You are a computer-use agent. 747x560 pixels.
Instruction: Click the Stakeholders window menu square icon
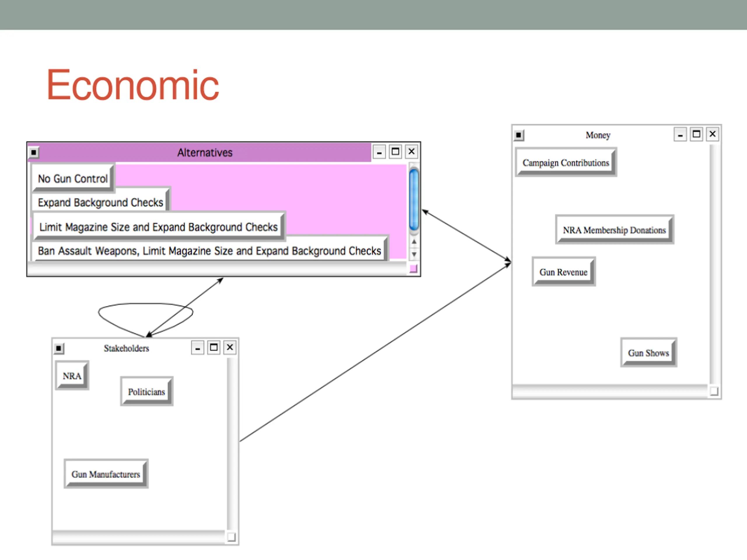coord(59,348)
